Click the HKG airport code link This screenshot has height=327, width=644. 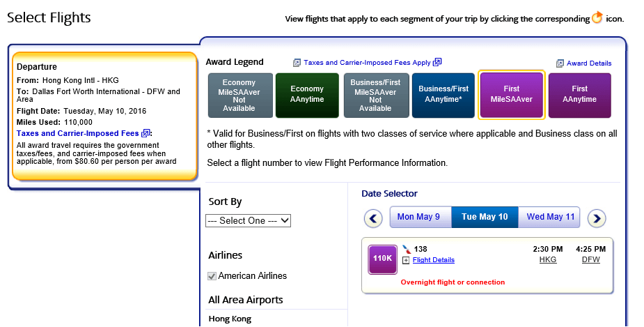(548, 260)
